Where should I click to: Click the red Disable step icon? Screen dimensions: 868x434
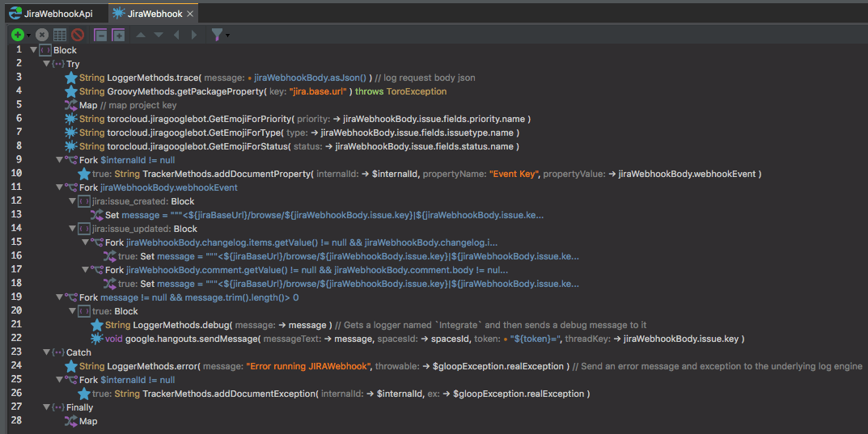pos(78,35)
